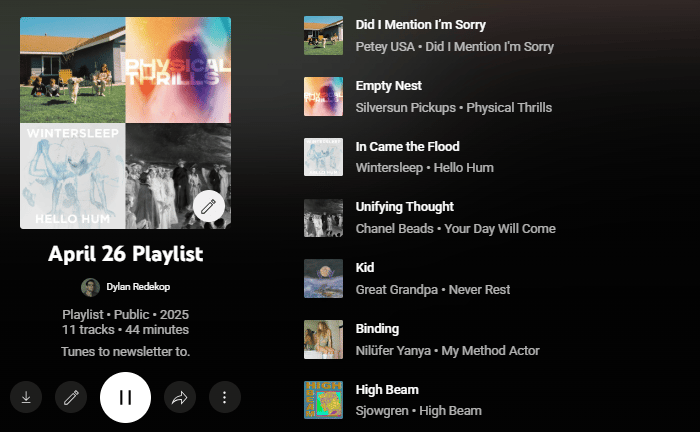
Task: Click the In Came the Flood album thumbnail
Action: pyautogui.click(x=324, y=157)
